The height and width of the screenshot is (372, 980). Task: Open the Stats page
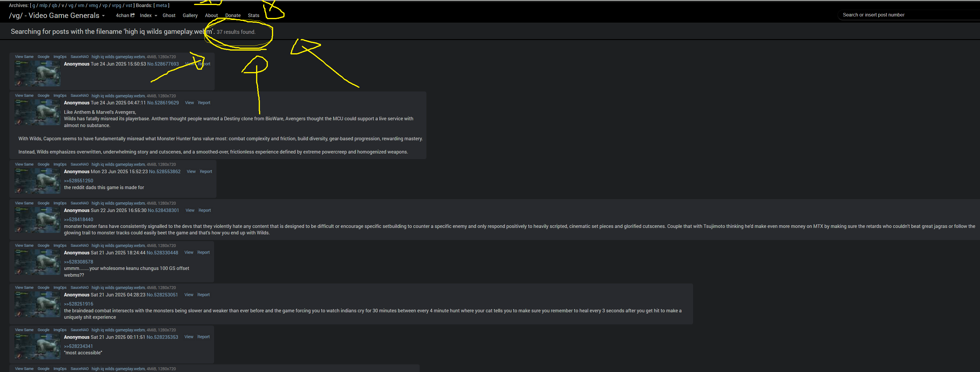[253, 15]
